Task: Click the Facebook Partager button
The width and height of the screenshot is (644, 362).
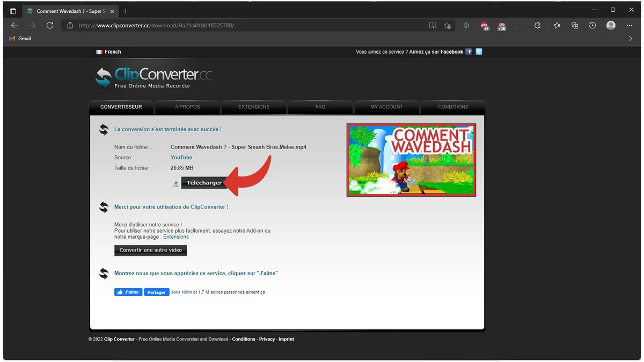Action: (156, 292)
